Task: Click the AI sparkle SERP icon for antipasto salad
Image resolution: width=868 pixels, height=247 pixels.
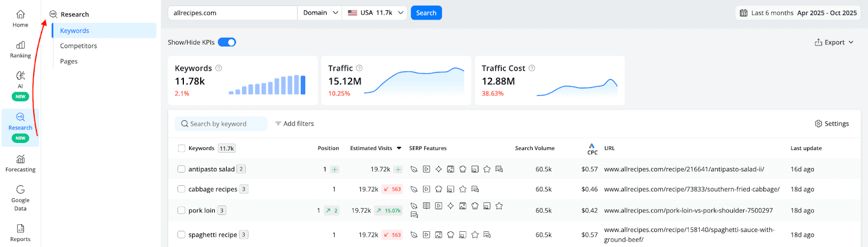Action: pyautogui.click(x=438, y=169)
